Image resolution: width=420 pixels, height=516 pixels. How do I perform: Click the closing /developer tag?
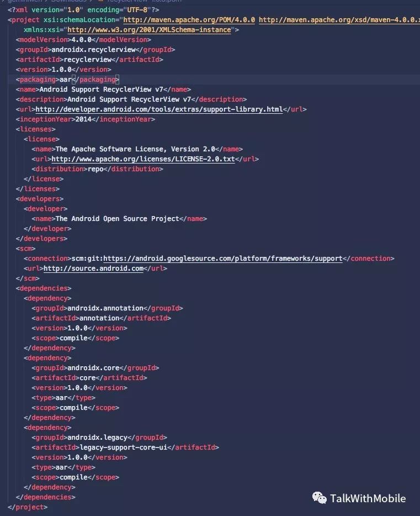coord(47,229)
